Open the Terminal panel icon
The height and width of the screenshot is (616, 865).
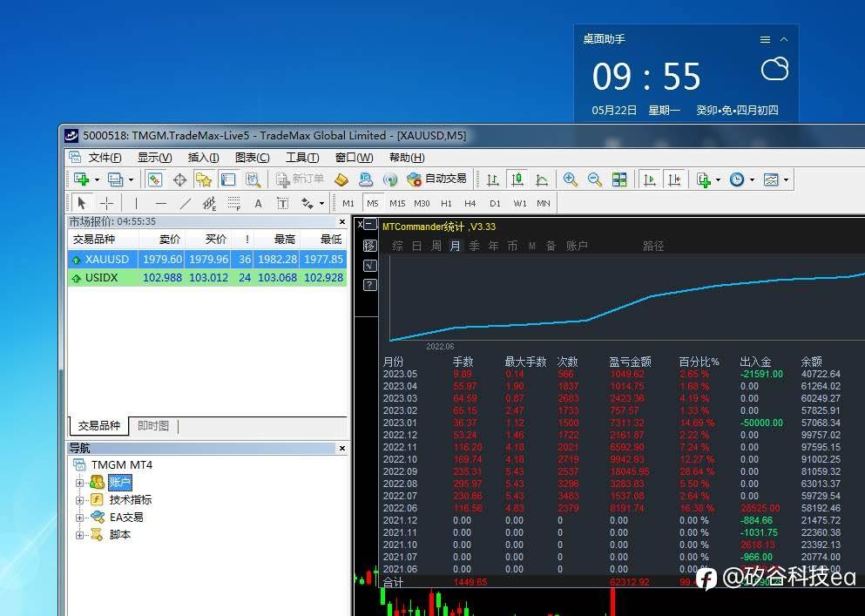[228, 179]
